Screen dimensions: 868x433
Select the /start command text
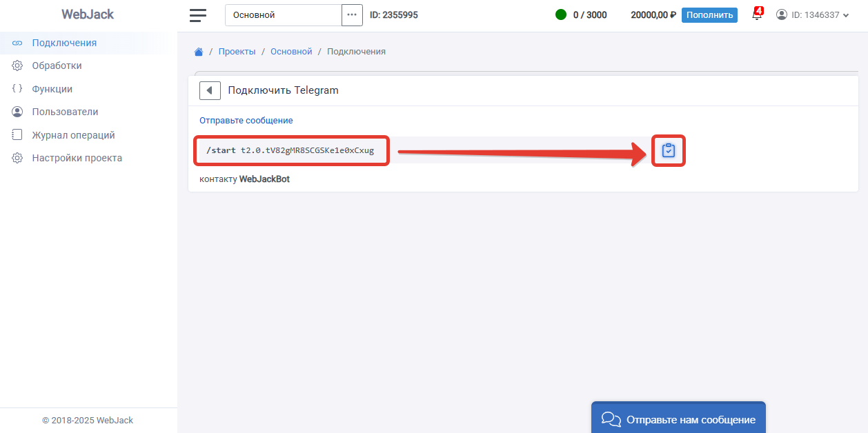[290, 150]
